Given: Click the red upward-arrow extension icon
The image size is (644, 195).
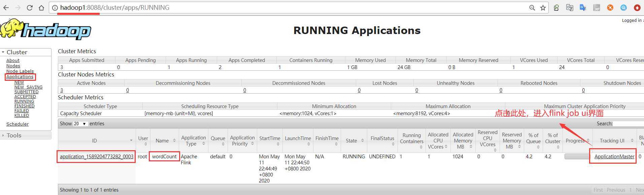Looking at the screenshot, I should point(637,7).
